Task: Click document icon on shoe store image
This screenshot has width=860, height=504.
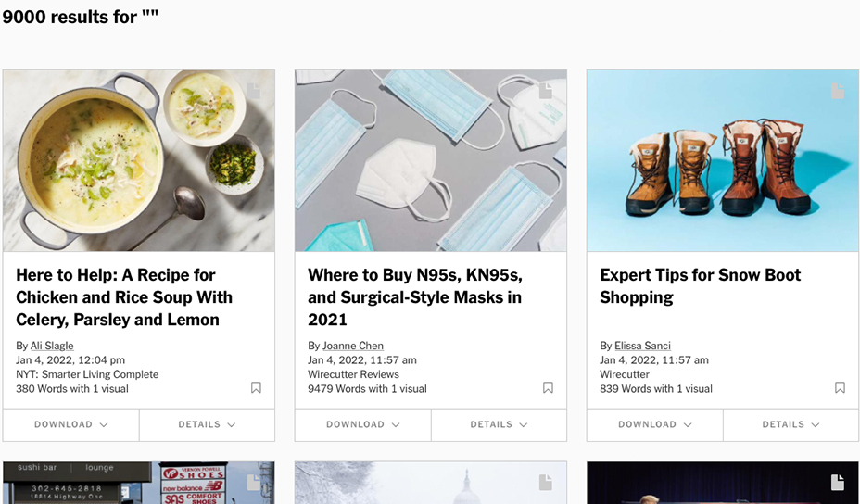Action: 254,482
